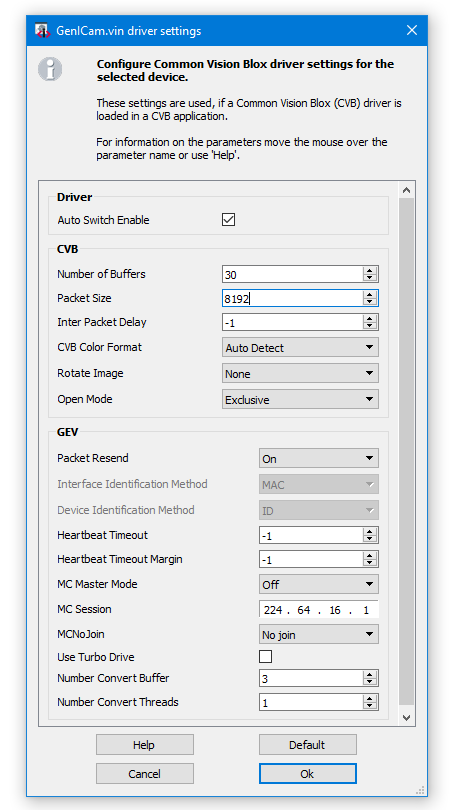
Task: Click the Packet Resend label
Action: (x=93, y=458)
